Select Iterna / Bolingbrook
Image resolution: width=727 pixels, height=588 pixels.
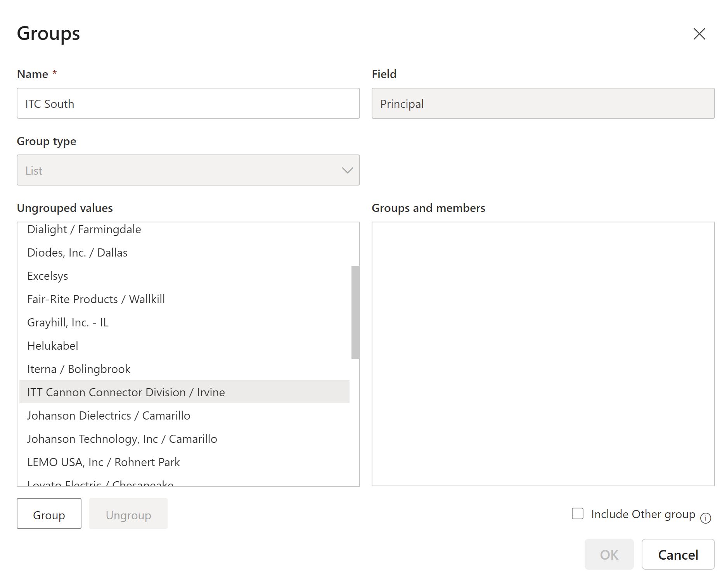[184, 369]
